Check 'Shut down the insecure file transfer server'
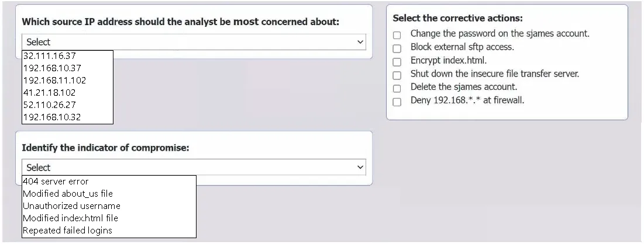 [397, 75]
